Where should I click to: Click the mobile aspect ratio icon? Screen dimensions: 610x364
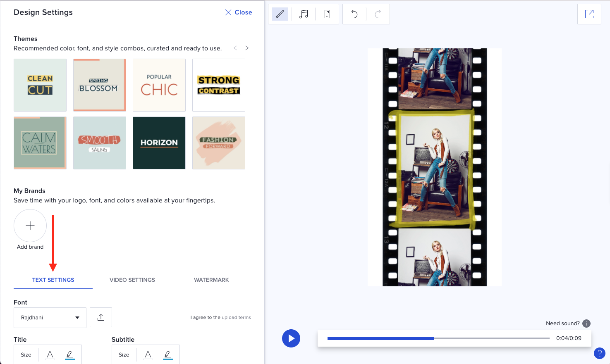(327, 14)
